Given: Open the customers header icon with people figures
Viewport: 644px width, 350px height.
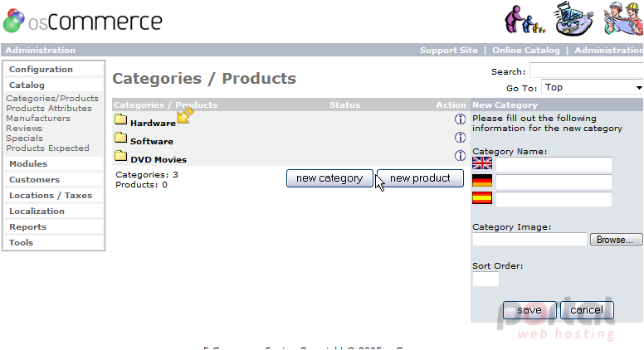Looking at the screenshot, I should point(524,20).
